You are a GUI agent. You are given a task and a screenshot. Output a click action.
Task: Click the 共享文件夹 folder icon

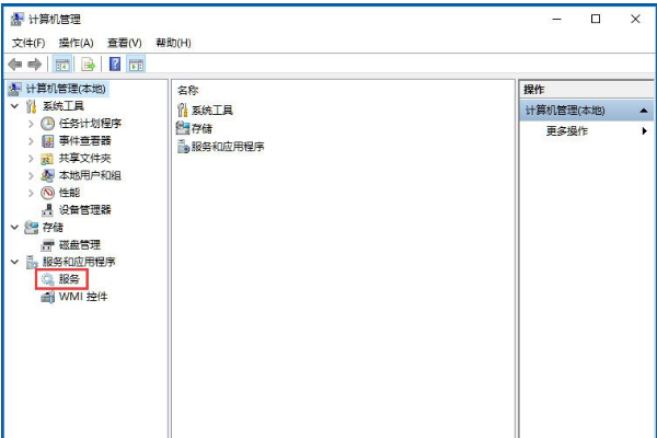[x=47, y=158]
